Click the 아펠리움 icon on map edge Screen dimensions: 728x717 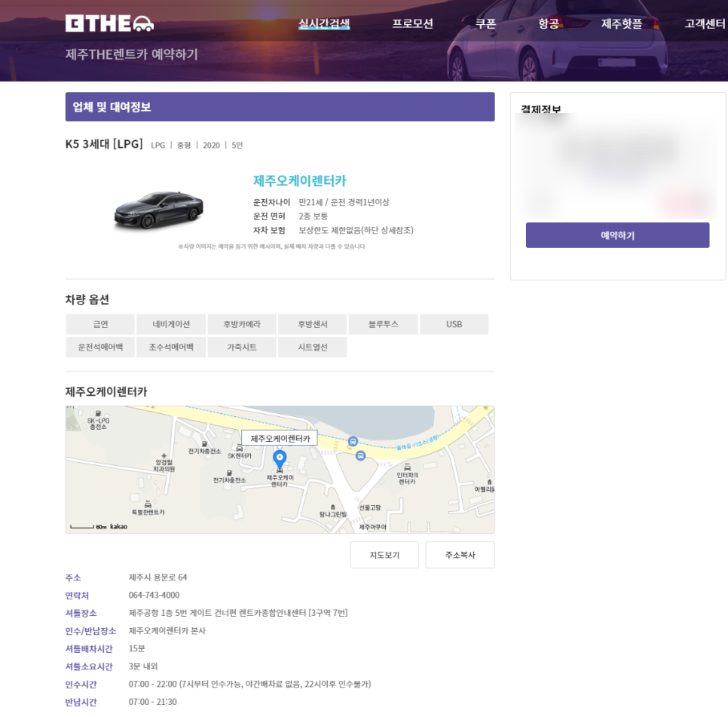point(489,482)
